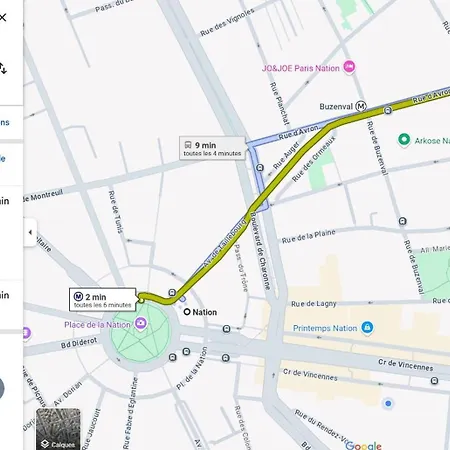Select the bus stop on Cr de Vincennes

click(x=434, y=381)
